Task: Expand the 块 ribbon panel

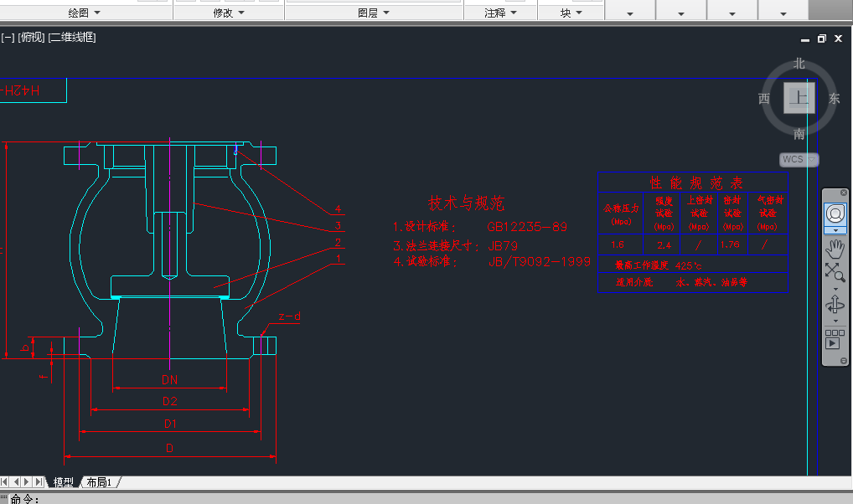Action: coord(571,13)
